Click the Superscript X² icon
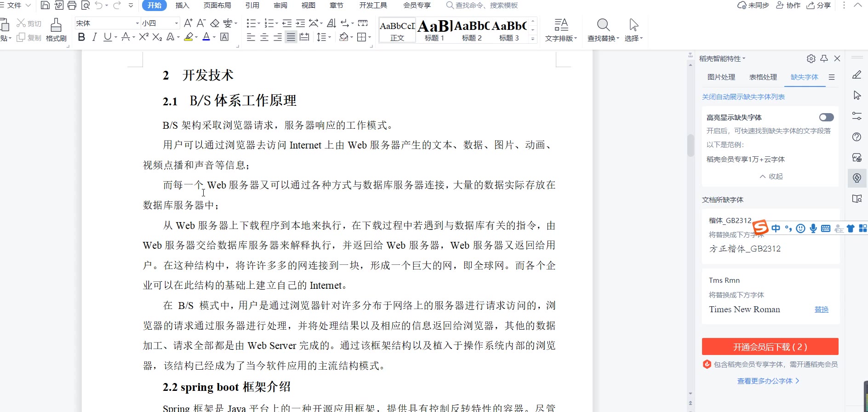This screenshot has width=868, height=412. click(x=143, y=37)
